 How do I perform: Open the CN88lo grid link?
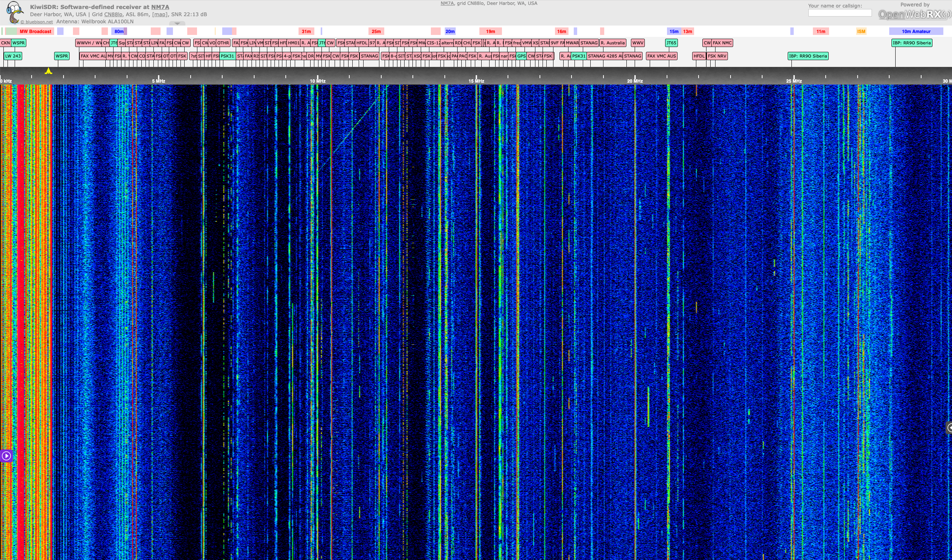point(113,14)
